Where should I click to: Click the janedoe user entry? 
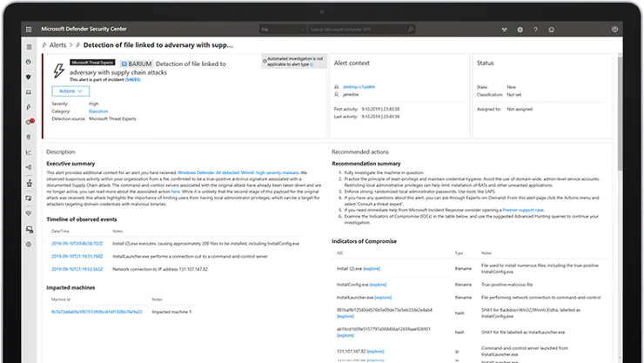pyautogui.click(x=351, y=94)
